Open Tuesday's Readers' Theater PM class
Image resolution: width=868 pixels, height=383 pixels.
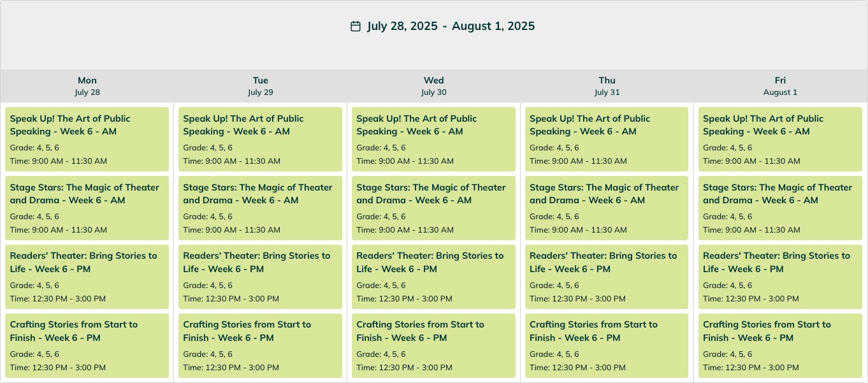tap(260, 277)
